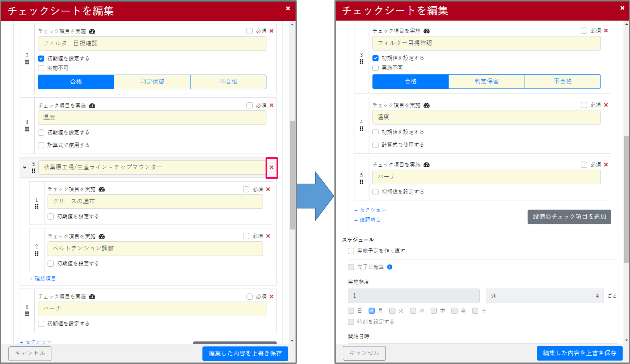Click the drag handle on the チップマウンター section row

click(34, 171)
